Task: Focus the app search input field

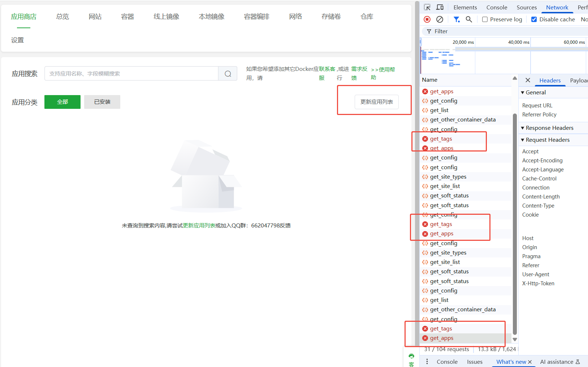Action: (x=131, y=73)
